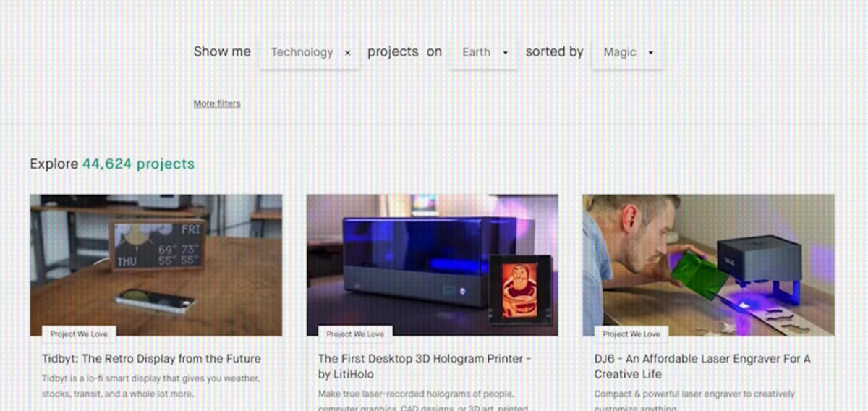The height and width of the screenshot is (411, 868).
Task: Click the caret arrow beside Earth
Action: (x=505, y=53)
